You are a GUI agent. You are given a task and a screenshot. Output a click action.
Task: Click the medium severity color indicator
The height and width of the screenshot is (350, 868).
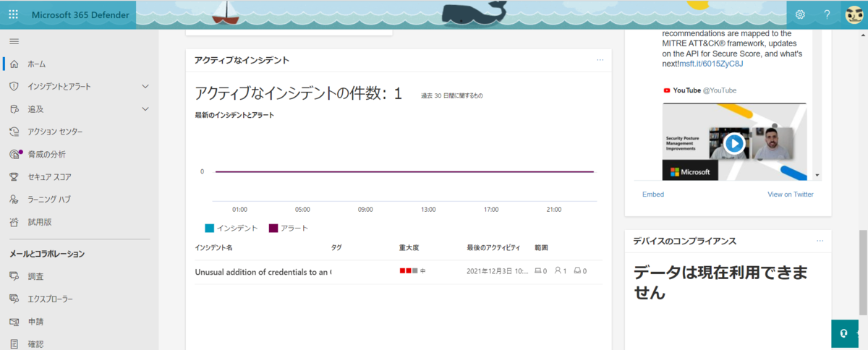pyautogui.click(x=409, y=271)
